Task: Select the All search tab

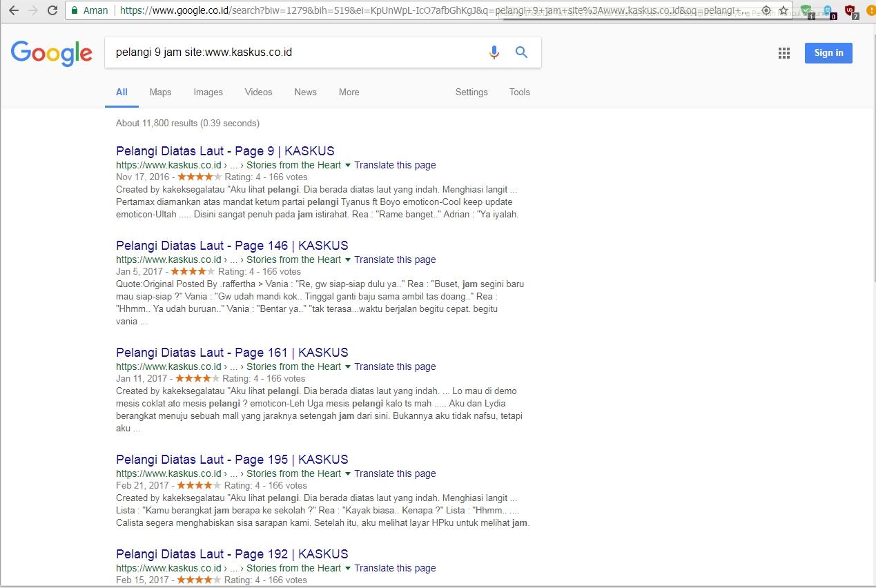Action: [x=121, y=92]
